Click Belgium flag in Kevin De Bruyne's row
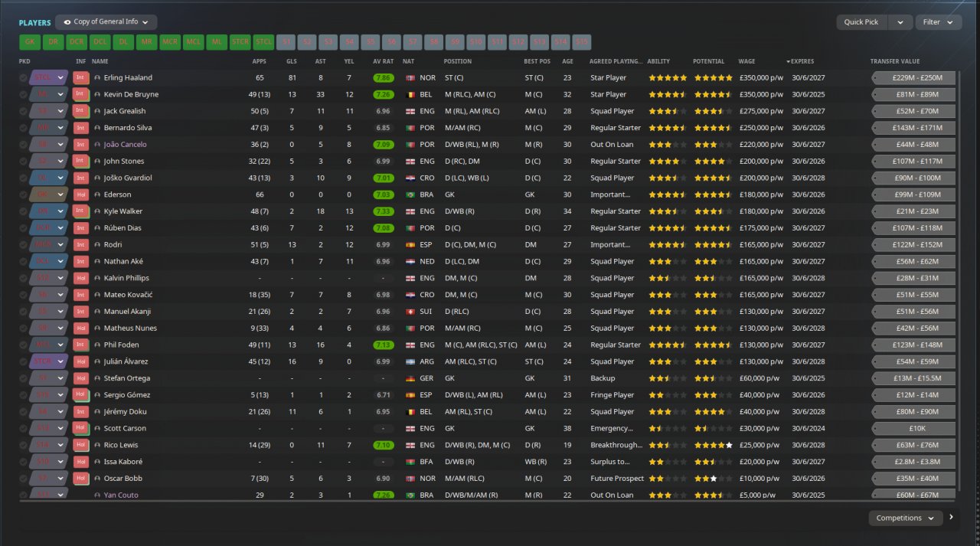This screenshot has height=546, width=980. point(410,94)
